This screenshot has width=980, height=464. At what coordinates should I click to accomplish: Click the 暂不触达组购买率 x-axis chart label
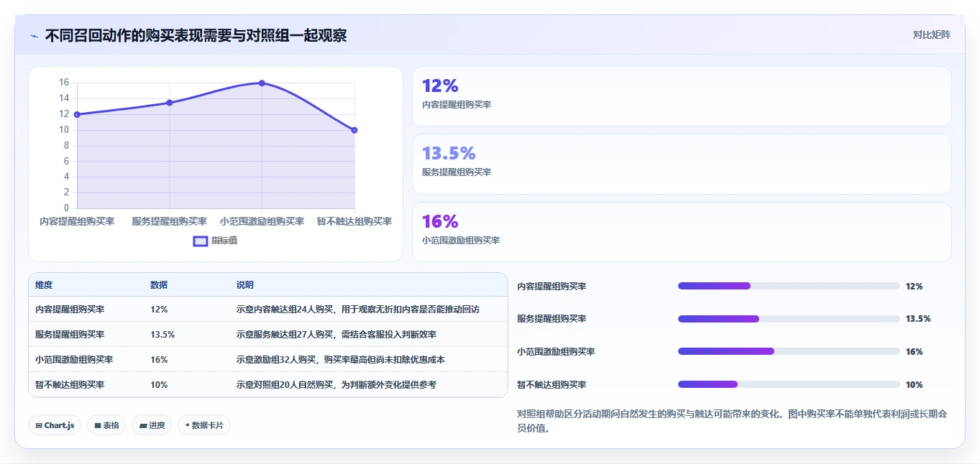354,221
